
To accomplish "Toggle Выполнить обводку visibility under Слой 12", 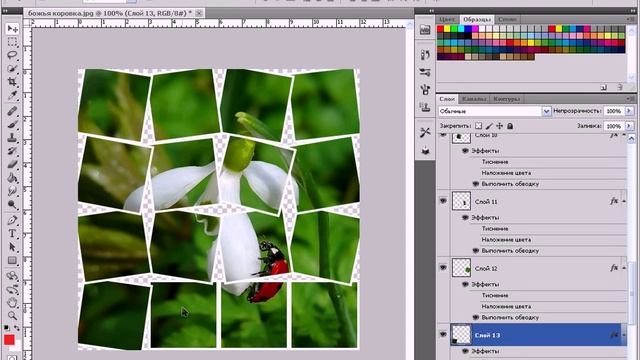I will point(476,317).
